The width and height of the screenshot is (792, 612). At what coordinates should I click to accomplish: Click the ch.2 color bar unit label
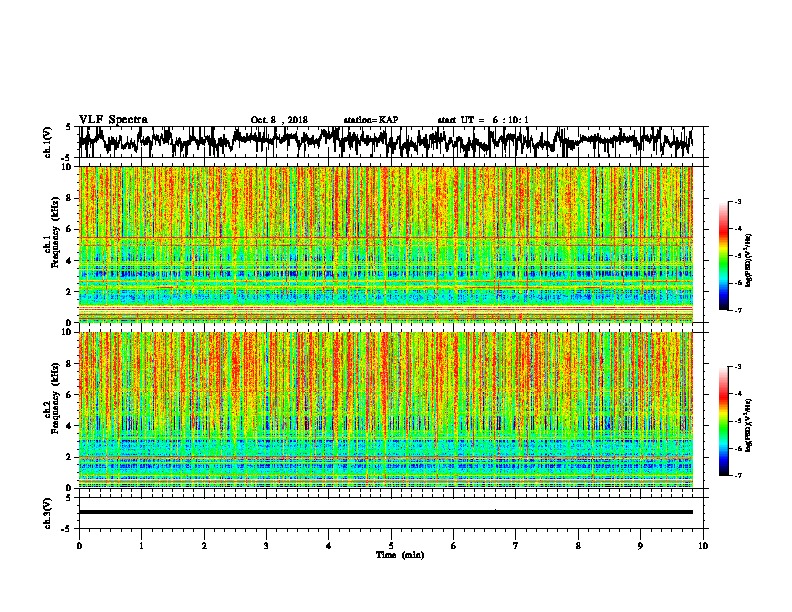click(749, 425)
